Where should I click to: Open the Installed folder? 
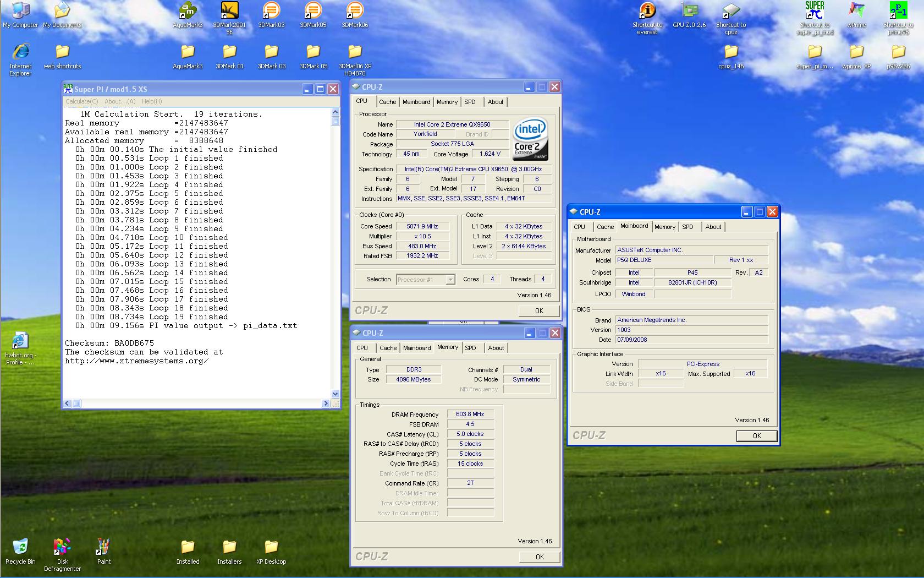pyautogui.click(x=188, y=552)
